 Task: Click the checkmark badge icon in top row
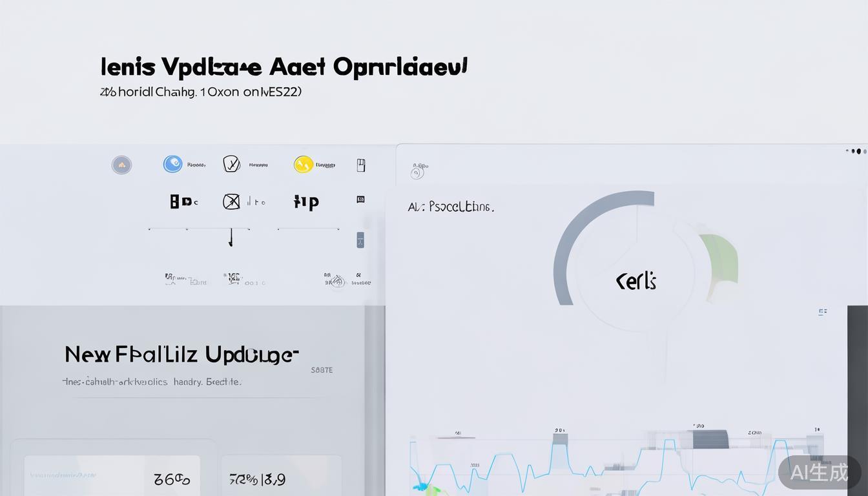[231, 164]
